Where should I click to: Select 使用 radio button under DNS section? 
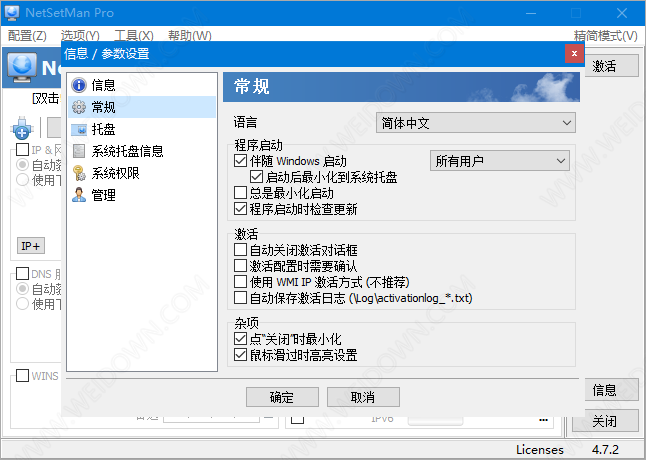(22, 304)
